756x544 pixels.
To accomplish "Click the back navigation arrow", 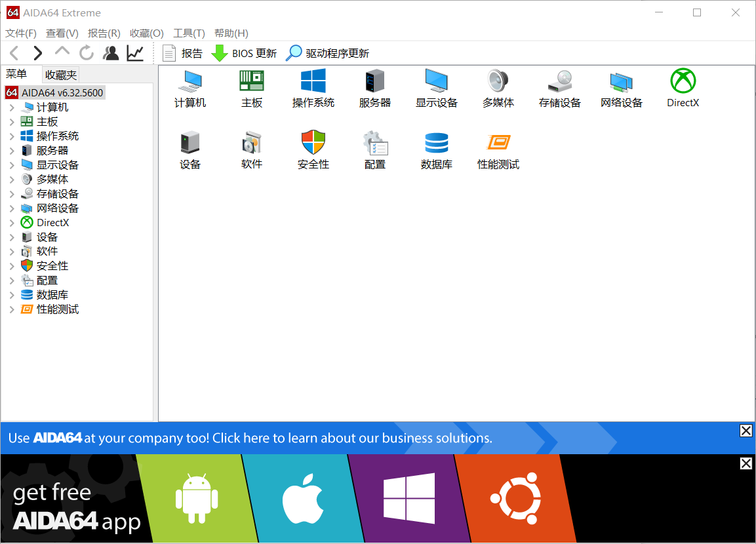I will click(14, 53).
